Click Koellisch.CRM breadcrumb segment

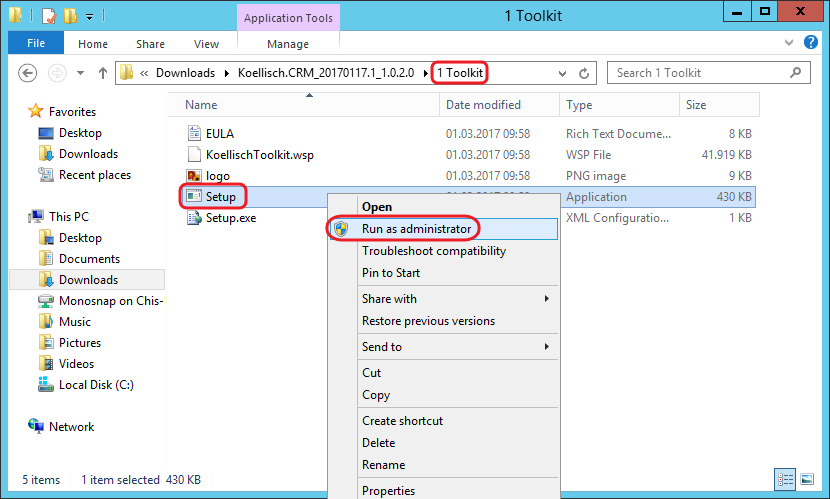pyautogui.click(x=326, y=73)
